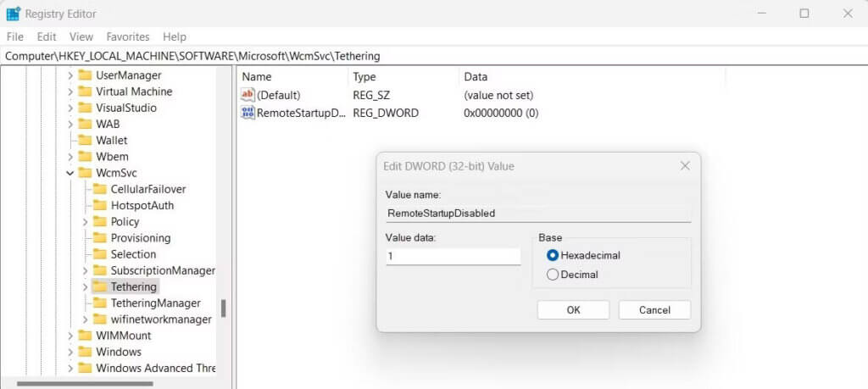Open the Edit menu
Screen dimensions: 868x389
pyautogui.click(x=47, y=36)
